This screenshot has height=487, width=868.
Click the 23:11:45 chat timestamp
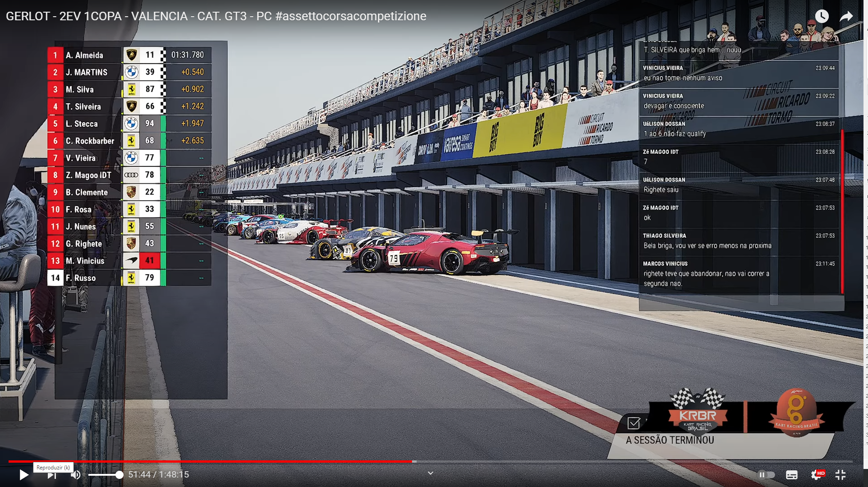coord(825,264)
